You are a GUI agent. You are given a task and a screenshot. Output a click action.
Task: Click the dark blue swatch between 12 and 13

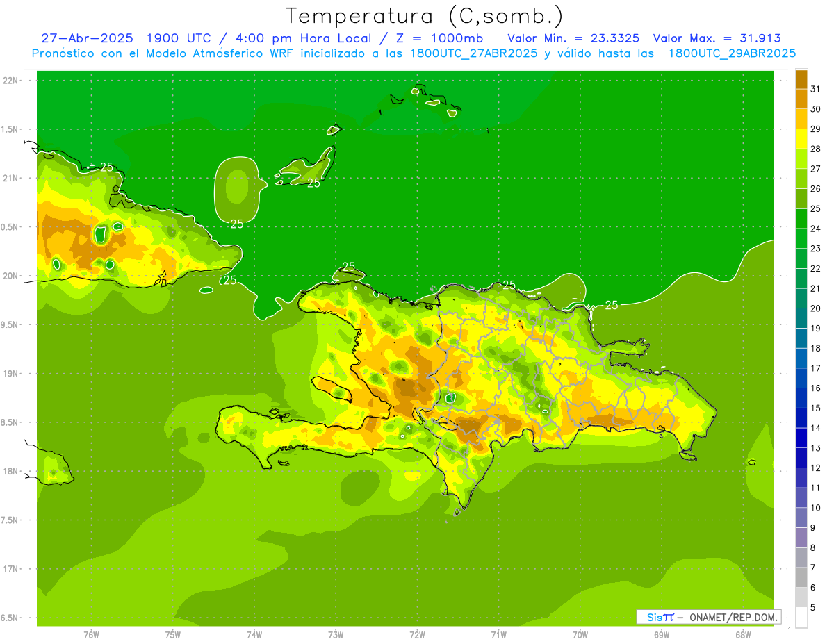pos(801,458)
